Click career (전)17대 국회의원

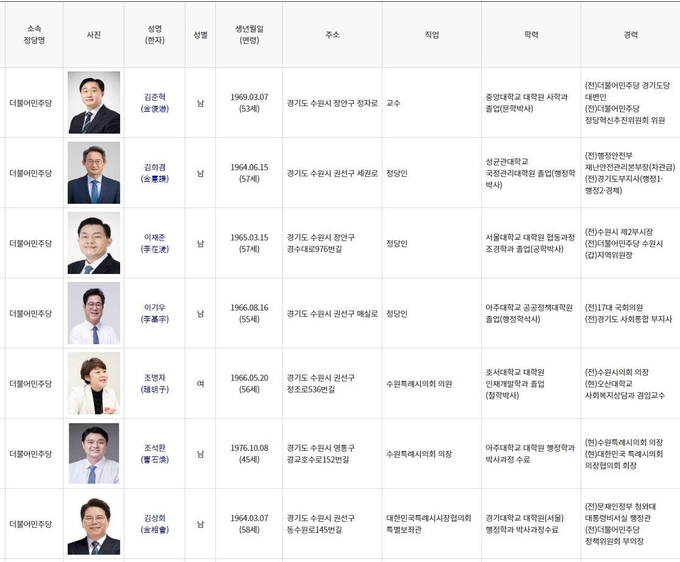pyautogui.click(x=614, y=307)
